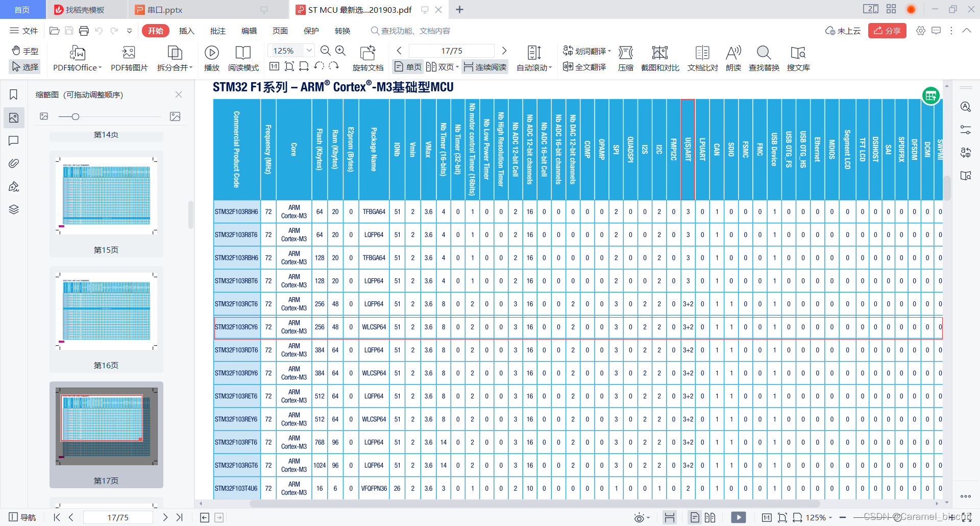Open the PDF转图片 tool

(129, 58)
